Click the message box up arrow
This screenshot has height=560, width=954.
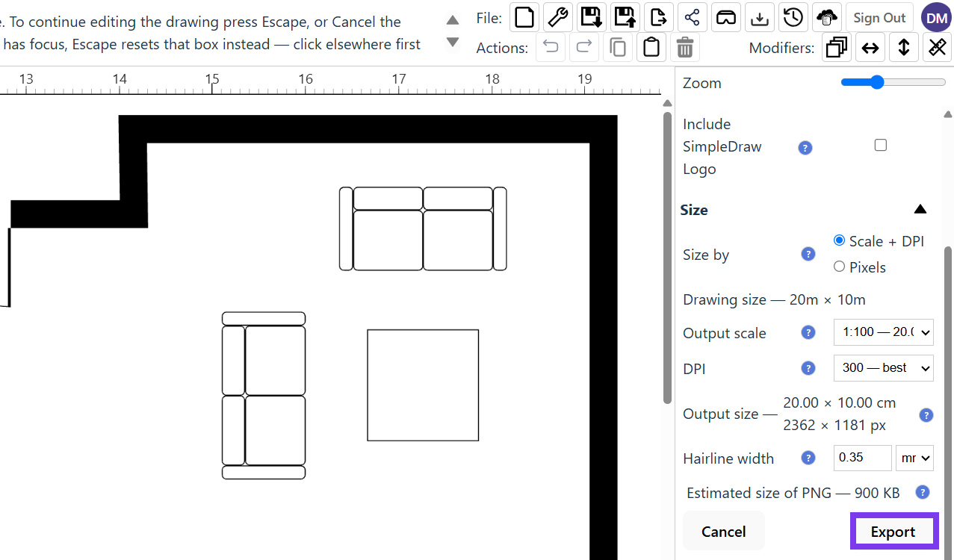[x=453, y=20]
